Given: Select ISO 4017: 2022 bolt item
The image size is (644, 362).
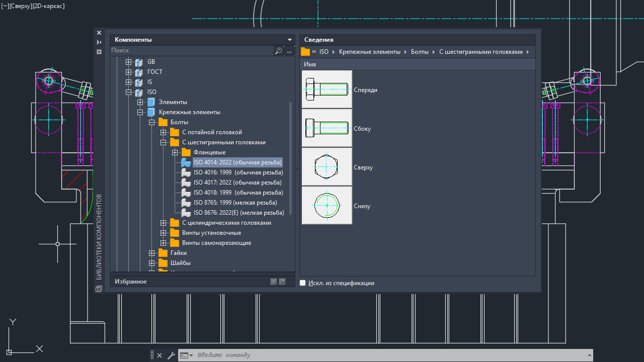Looking at the screenshot, I should 237,183.
